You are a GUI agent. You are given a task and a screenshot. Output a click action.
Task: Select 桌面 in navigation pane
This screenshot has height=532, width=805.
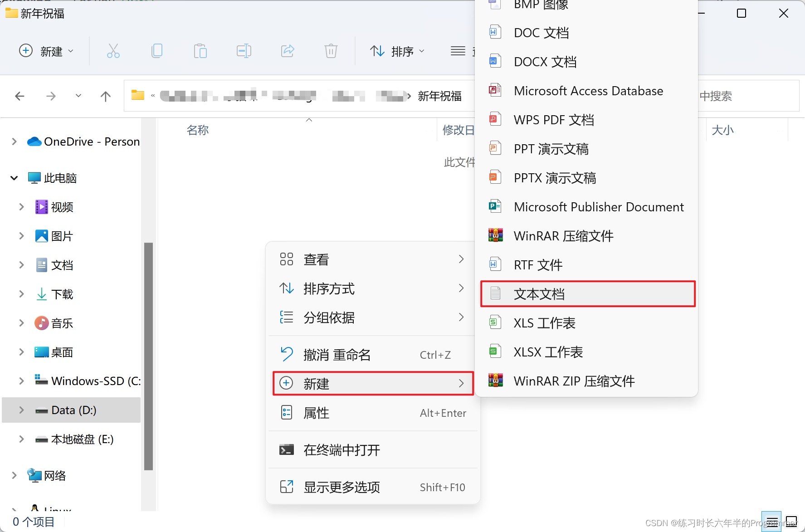click(x=62, y=352)
